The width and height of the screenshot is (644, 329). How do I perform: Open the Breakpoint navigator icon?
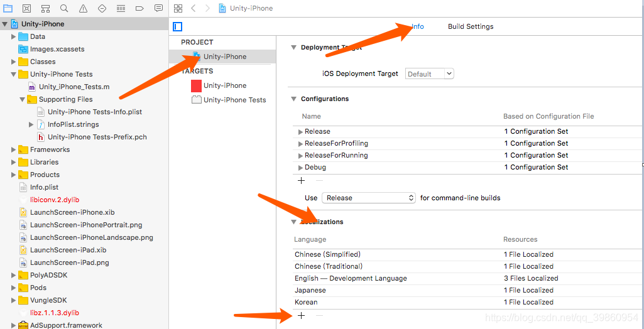139,8
